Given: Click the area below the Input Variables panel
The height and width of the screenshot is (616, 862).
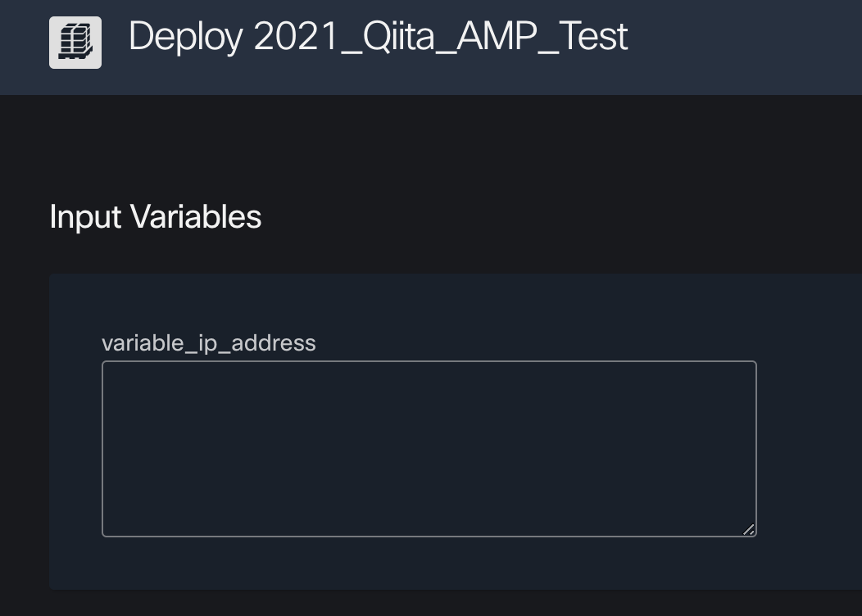Looking at the screenshot, I should point(431,604).
